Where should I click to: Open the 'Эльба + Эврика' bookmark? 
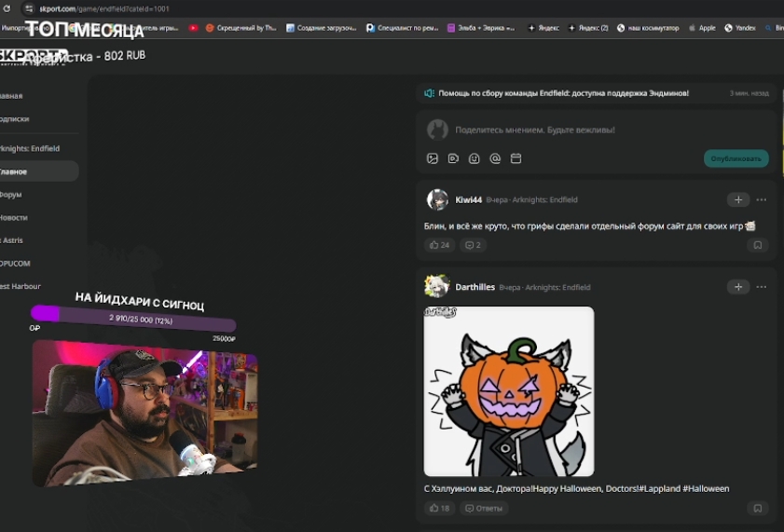[480, 28]
